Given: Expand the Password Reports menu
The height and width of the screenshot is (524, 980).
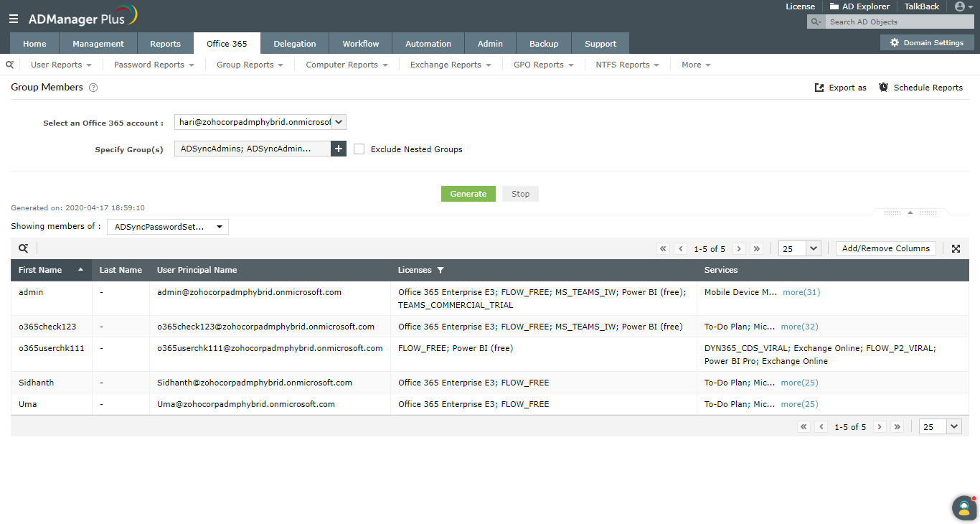Looking at the screenshot, I should (x=154, y=65).
